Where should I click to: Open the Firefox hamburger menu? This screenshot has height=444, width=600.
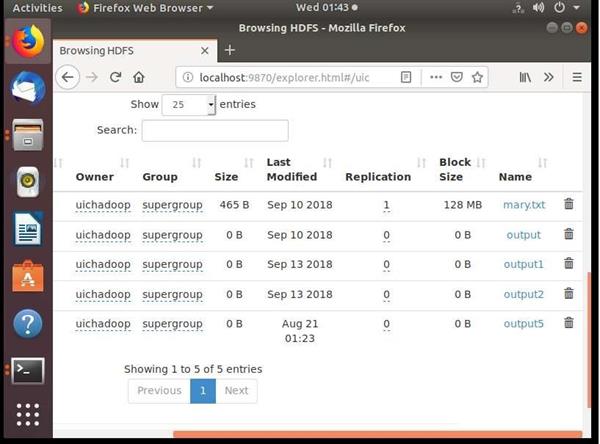coord(577,77)
